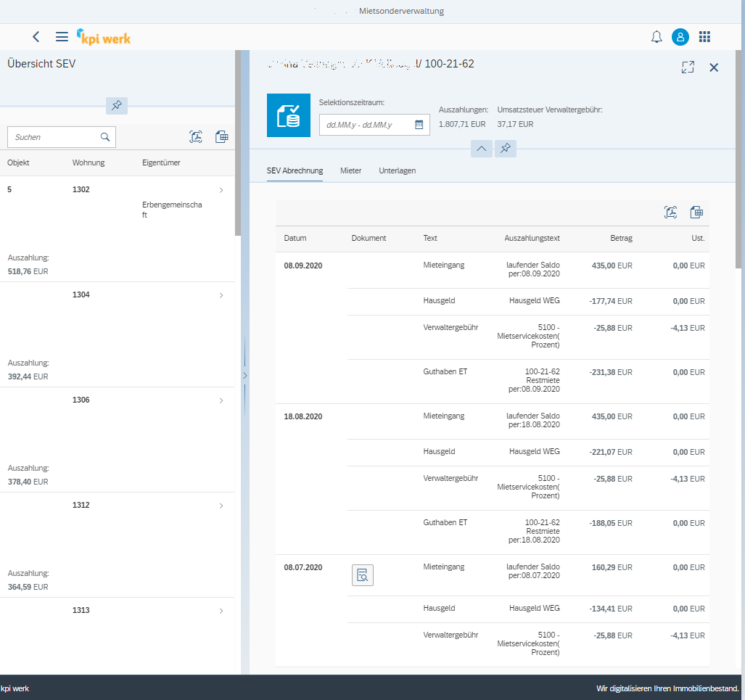Viewport: 745px width, 700px height.
Task: Click the Objekt column header
Action: click(18, 162)
